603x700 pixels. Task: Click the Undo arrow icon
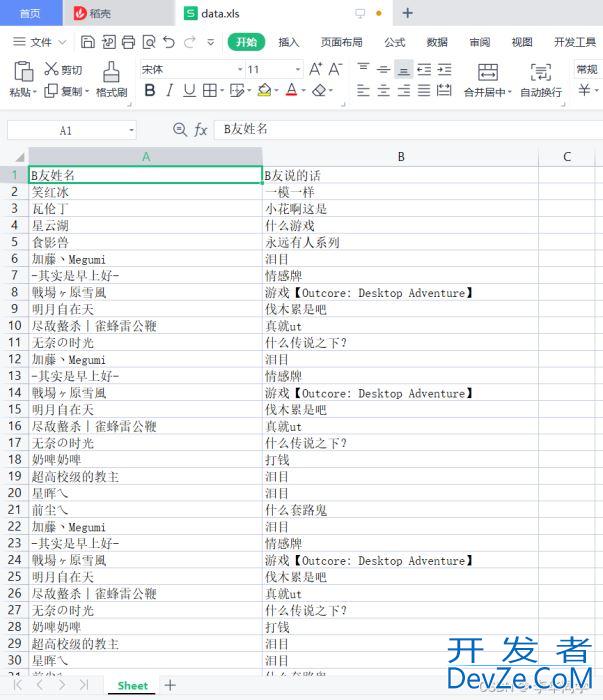(169, 42)
